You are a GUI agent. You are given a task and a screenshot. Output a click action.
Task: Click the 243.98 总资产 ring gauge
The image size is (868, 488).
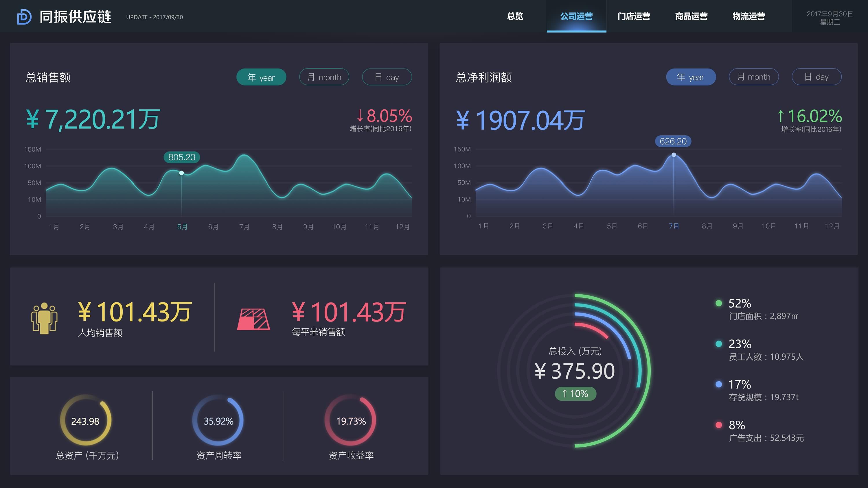pos(86,420)
